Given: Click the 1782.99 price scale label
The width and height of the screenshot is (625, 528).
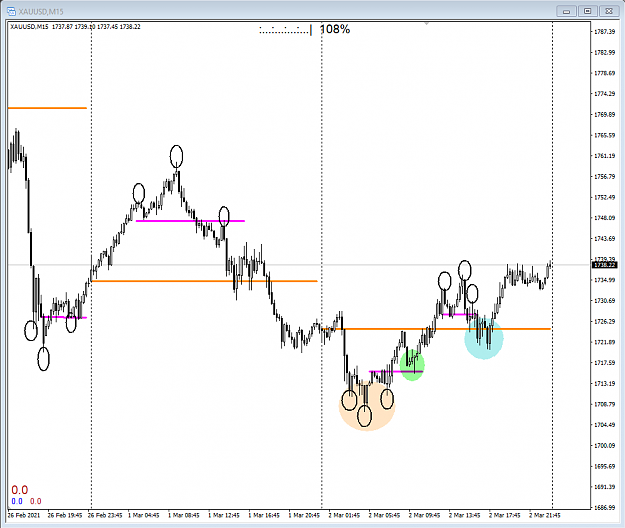Looking at the screenshot, I should tap(605, 53).
